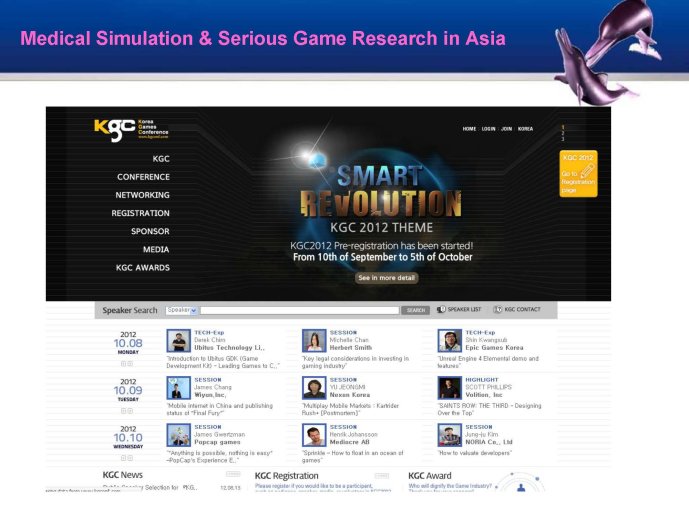Open the SPEAKER LIST icon link

pyautogui.click(x=459, y=309)
